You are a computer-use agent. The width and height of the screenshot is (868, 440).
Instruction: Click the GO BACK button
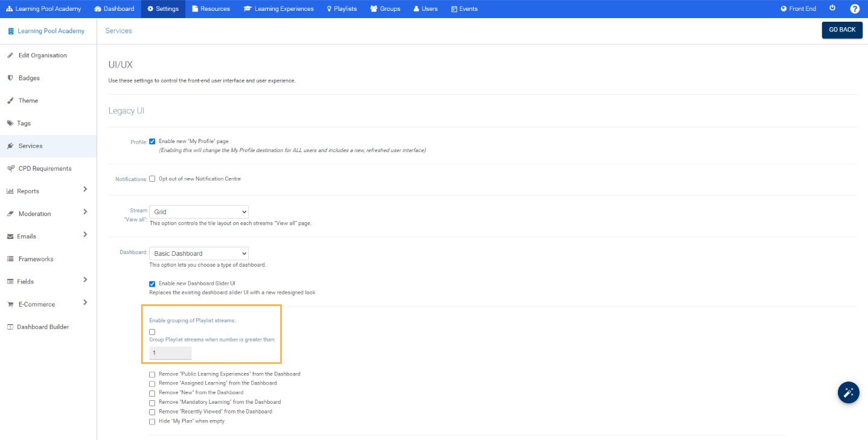842,29
